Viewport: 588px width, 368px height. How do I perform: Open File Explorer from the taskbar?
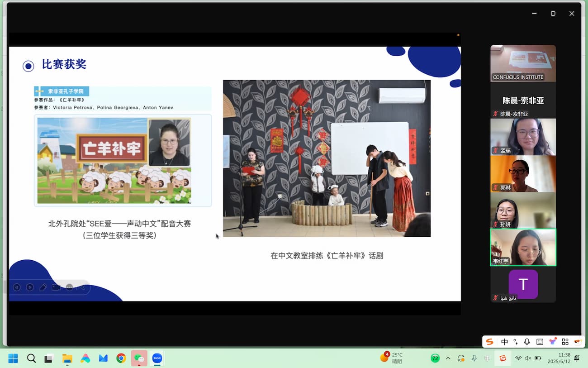coord(67,358)
